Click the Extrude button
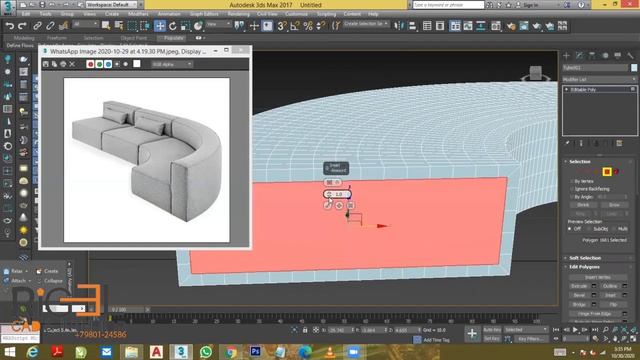640x360 pixels. coord(579,286)
